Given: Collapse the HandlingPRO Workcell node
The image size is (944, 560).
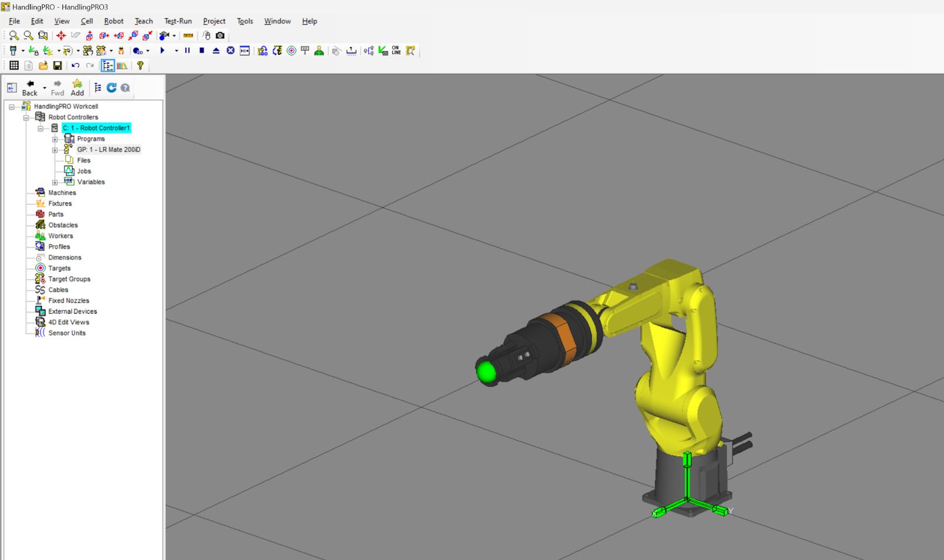Looking at the screenshot, I should [11, 107].
